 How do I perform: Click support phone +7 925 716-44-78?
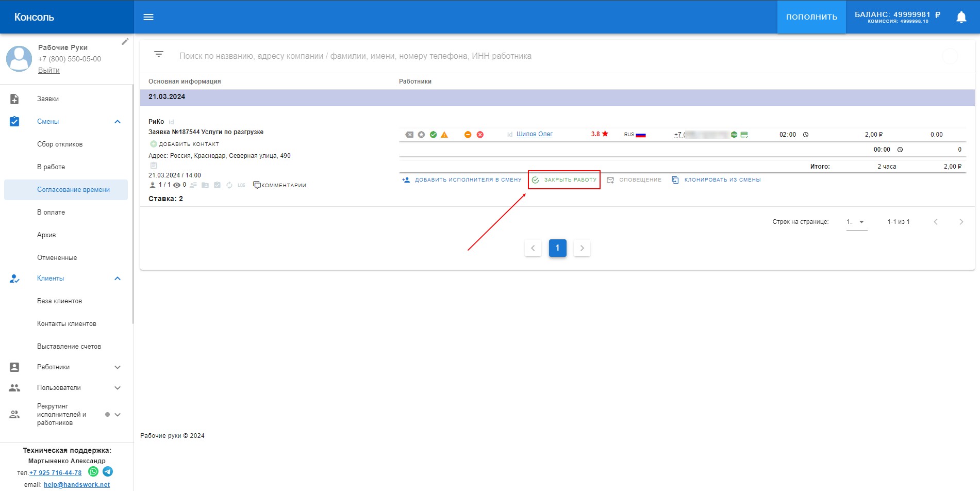coord(55,473)
